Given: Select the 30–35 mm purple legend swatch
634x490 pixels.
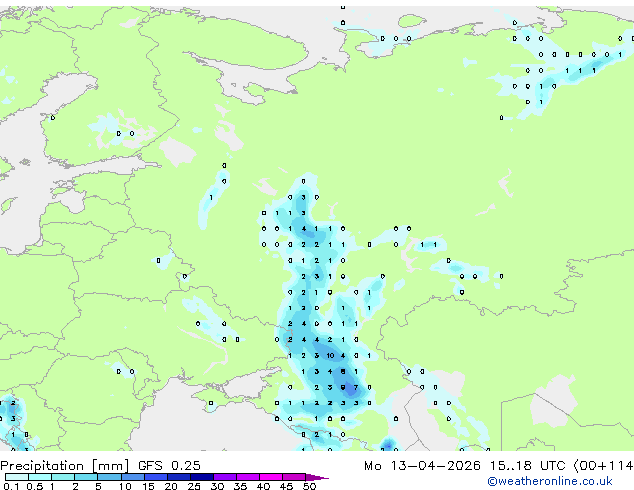Looking at the screenshot, I should click(x=225, y=477).
